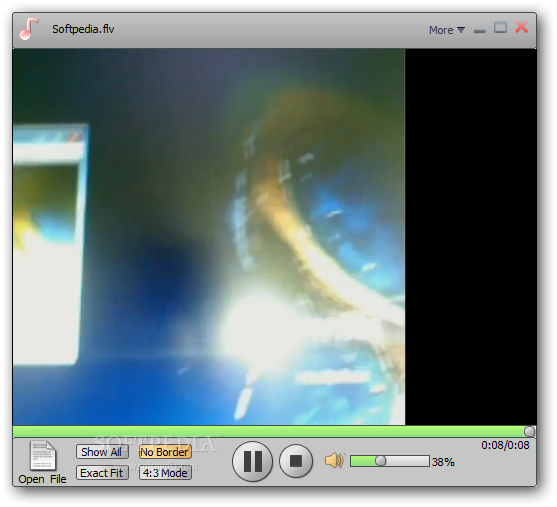Viewport: 557px width, 507px height.
Task: Click the video display area
Action: point(274,237)
